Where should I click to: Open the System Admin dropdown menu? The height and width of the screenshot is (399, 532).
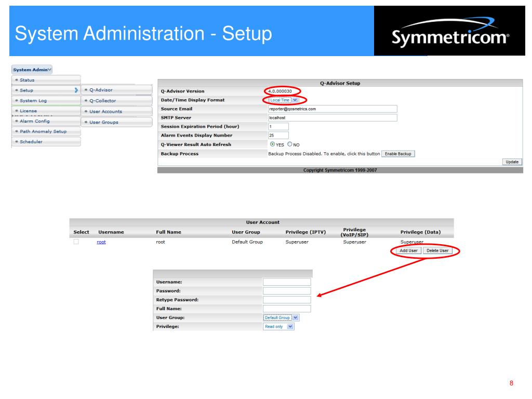[32, 70]
